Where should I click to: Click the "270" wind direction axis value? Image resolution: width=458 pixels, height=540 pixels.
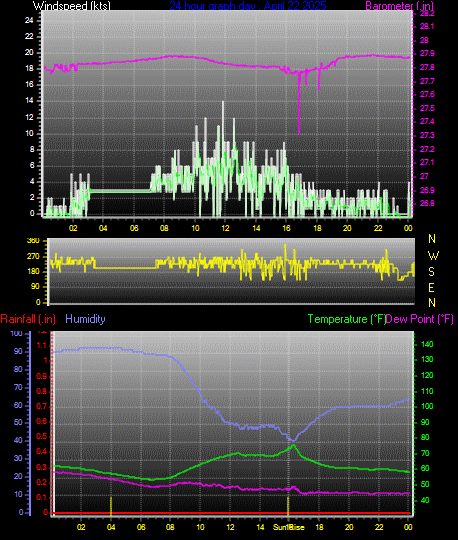[x=33, y=257]
